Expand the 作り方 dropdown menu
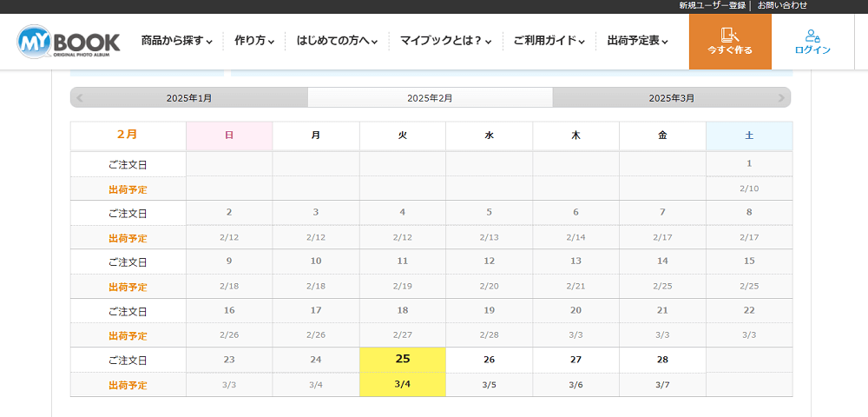The image size is (868, 417). 254,41
